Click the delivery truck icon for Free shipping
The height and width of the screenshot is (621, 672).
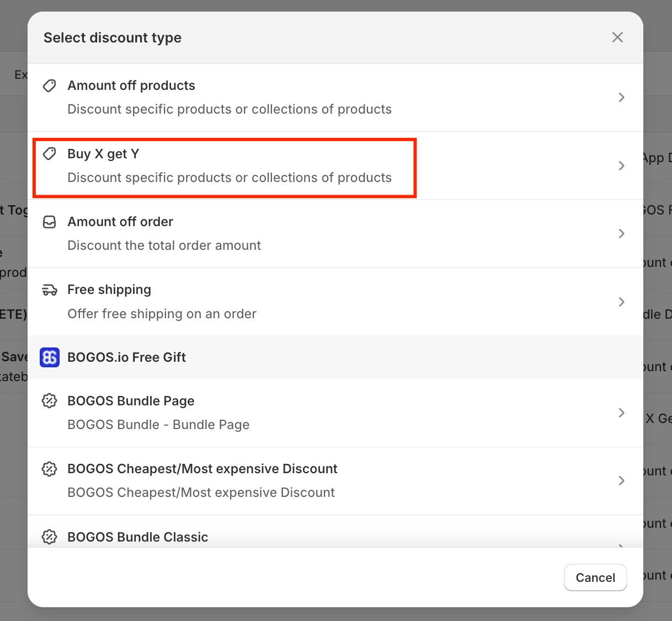[50, 290]
